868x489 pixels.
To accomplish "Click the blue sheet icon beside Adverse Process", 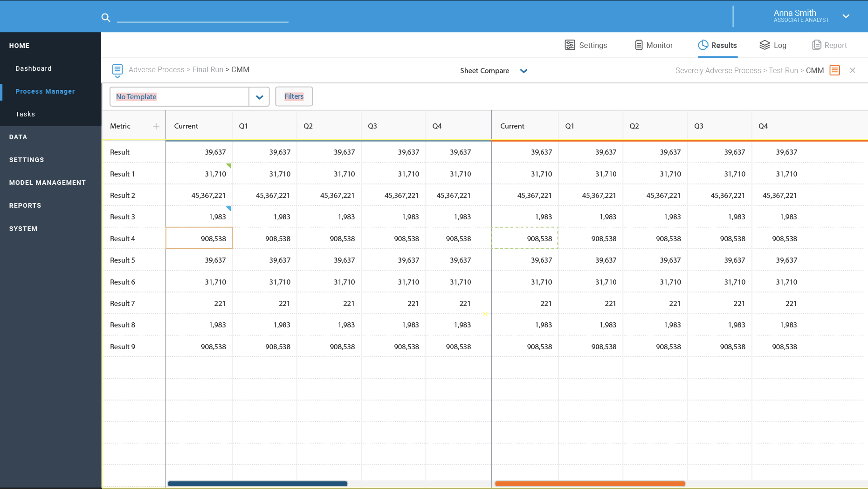I will tap(117, 70).
